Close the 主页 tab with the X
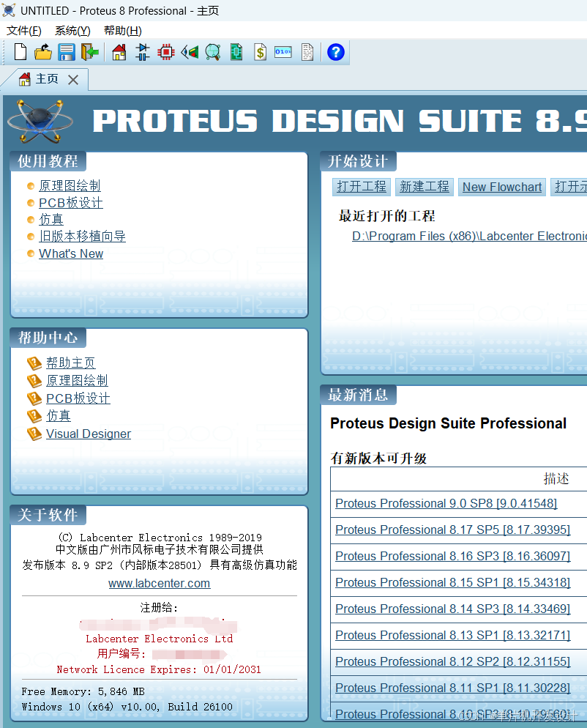Image resolution: width=587 pixels, height=728 pixels. click(x=73, y=80)
